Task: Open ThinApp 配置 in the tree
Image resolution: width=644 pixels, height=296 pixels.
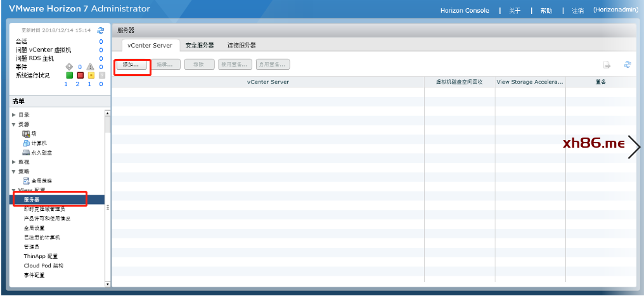Action: [41, 256]
